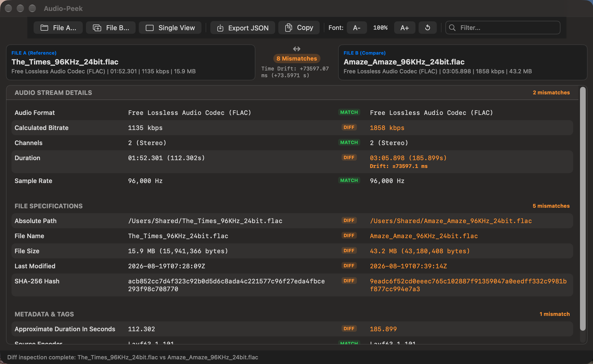Load File B with plus icon
The height and width of the screenshot is (364, 593).
point(111,28)
